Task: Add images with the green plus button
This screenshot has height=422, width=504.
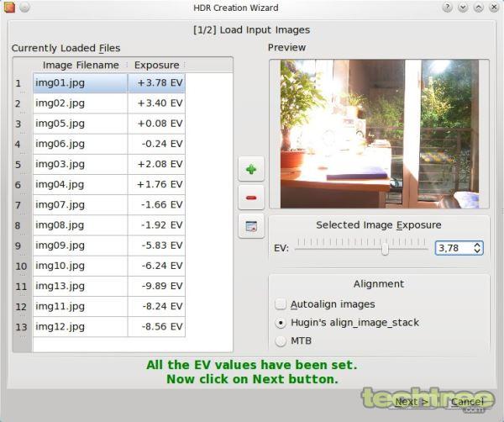Action: pyautogui.click(x=251, y=169)
